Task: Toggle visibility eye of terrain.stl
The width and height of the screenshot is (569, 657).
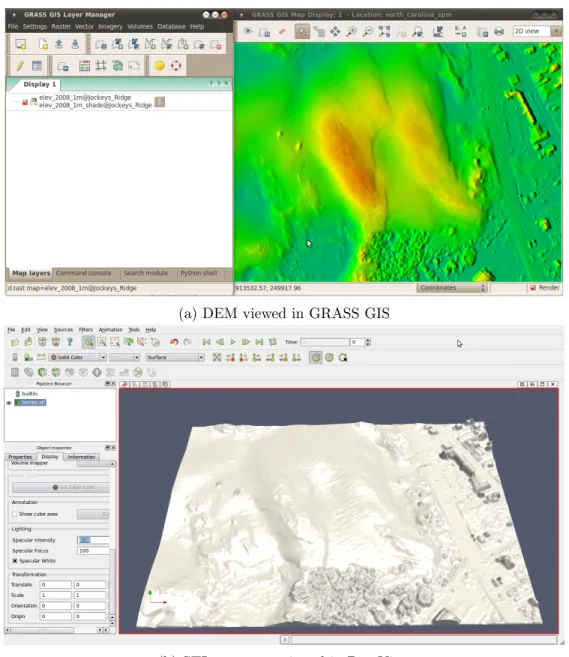Action: point(8,403)
